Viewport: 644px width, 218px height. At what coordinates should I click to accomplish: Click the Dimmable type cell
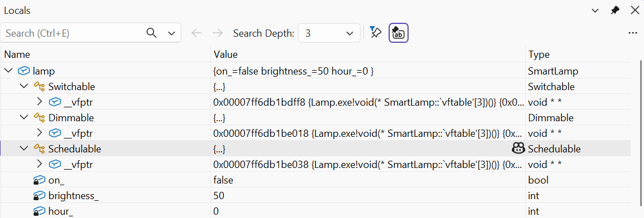coord(550,118)
